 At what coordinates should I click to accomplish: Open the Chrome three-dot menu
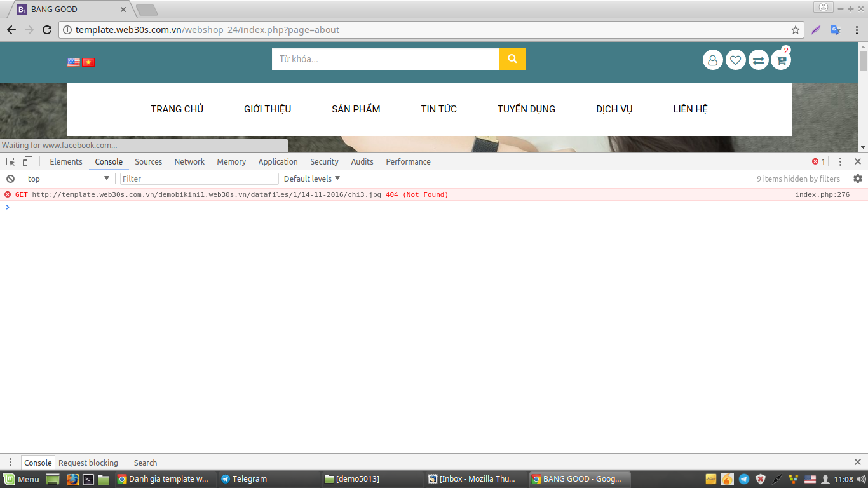pyautogui.click(x=856, y=30)
